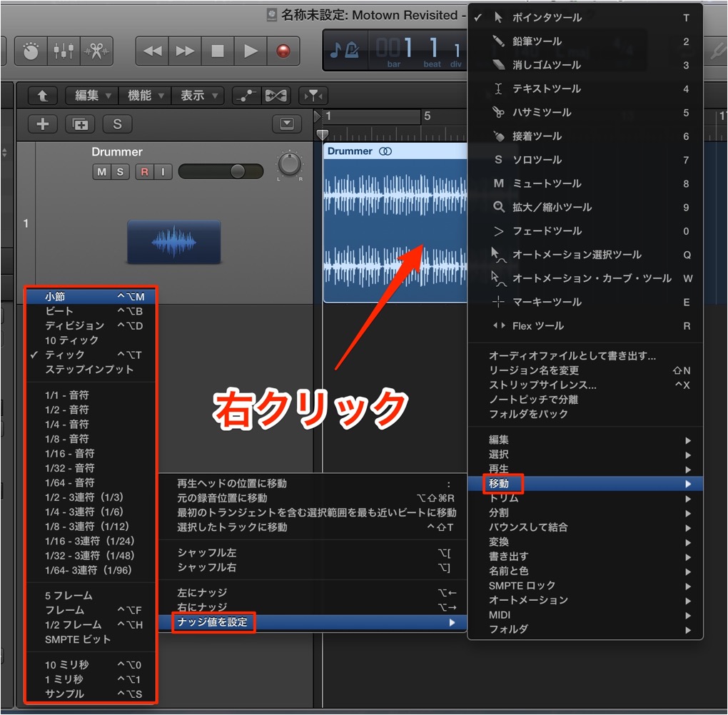The height and width of the screenshot is (715, 728).
Task: Select the ミュートツール mute tool
Action: [585, 183]
